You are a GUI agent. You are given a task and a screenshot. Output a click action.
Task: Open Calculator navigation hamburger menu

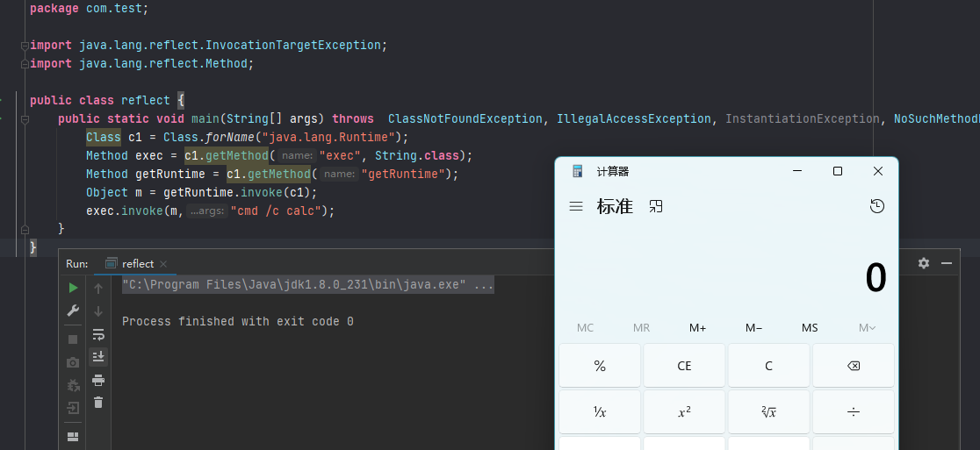click(576, 206)
